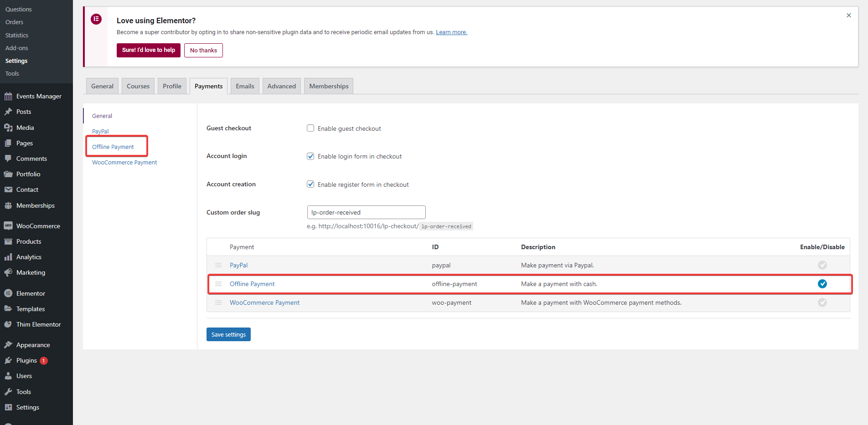The image size is (868, 425).
Task: Click Save settings button
Action: click(x=228, y=334)
